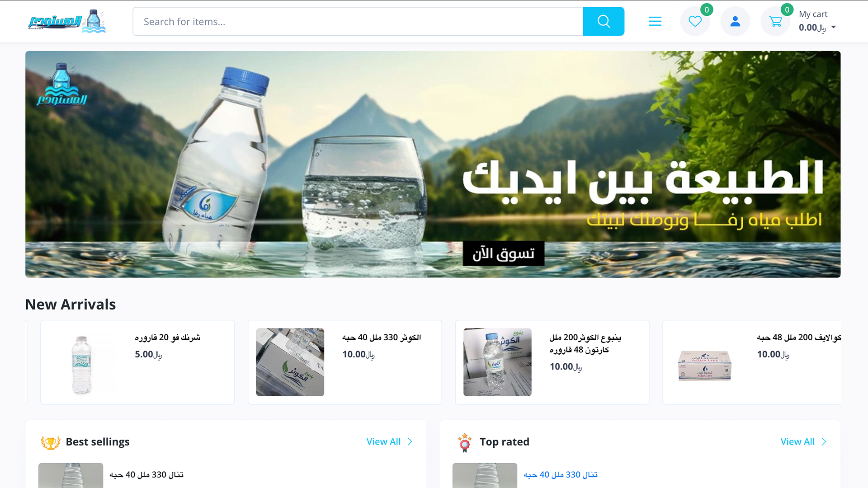Click View All link for Top rated
The image size is (868, 488).
pos(797,441)
